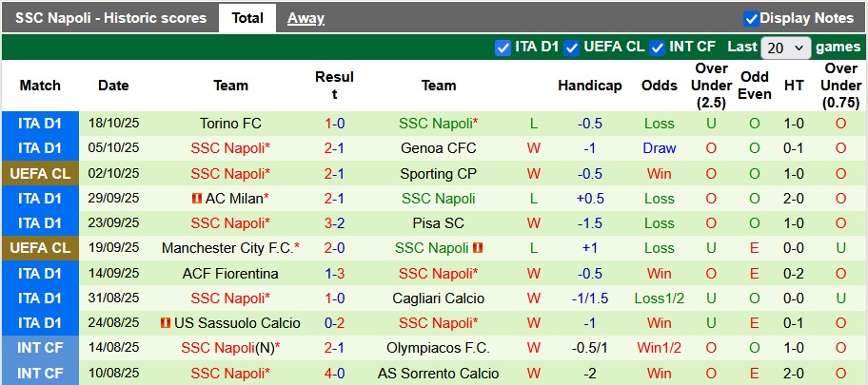Click the UEFA CL label on 02/10/25 row
The image size is (868, 385).
pyautogui.click(x=40, y=174)
